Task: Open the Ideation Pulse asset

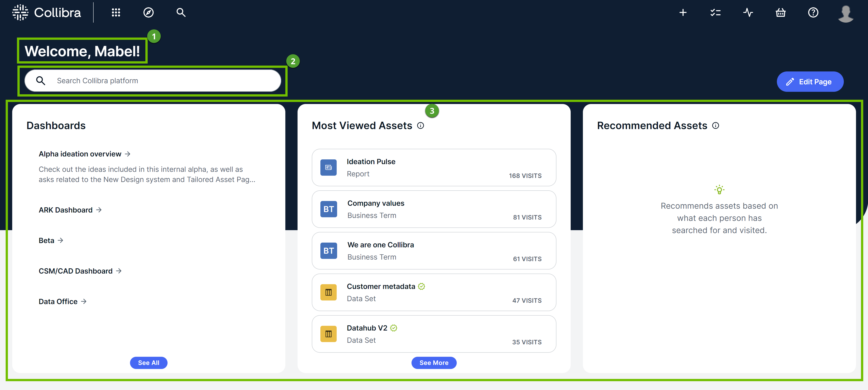Action: tap(434, 168)
